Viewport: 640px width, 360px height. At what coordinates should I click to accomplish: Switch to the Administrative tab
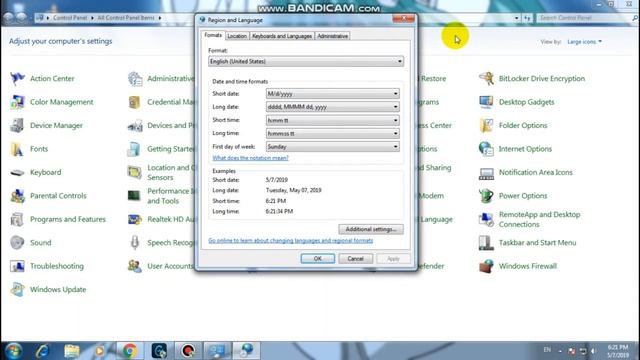[x=333, y=36]
